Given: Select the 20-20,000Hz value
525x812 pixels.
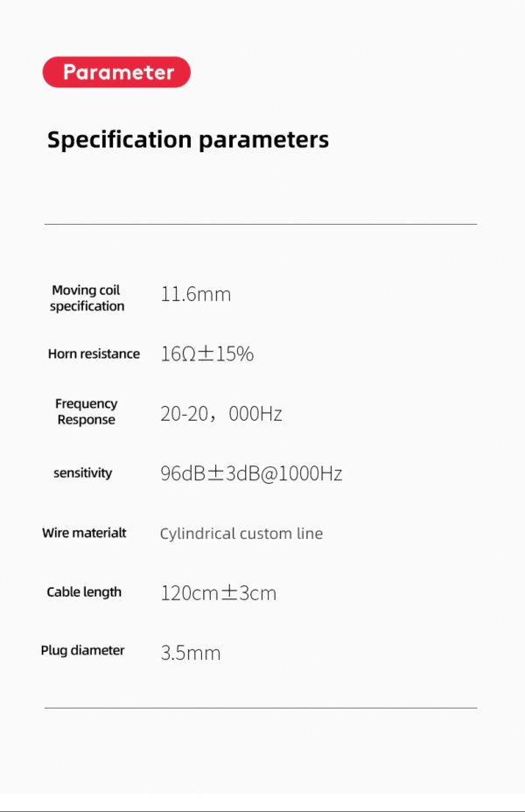Looking at the screenshot, I should click(x=221, y=414).
